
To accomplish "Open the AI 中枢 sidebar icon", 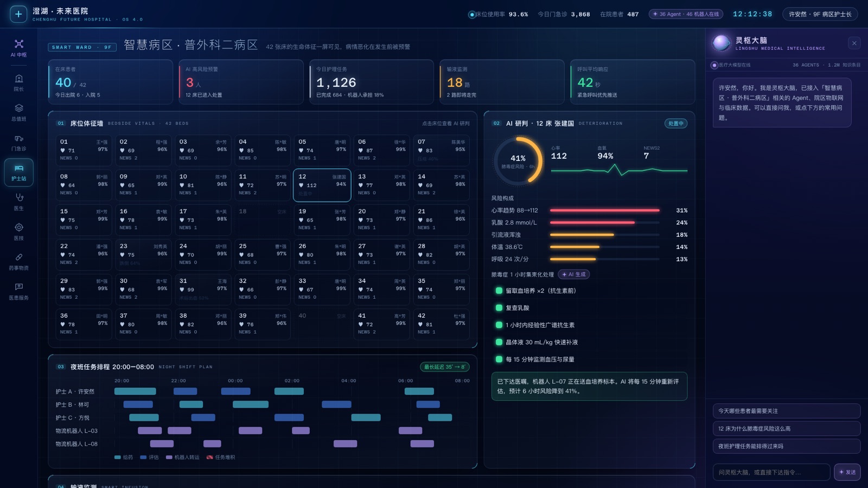I will point(18,48).
